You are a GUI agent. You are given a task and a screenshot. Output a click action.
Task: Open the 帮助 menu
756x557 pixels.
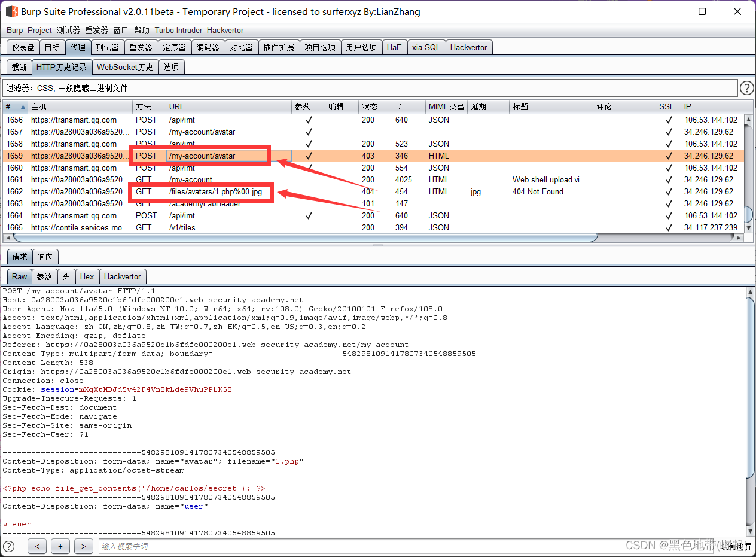coord(142,30)
